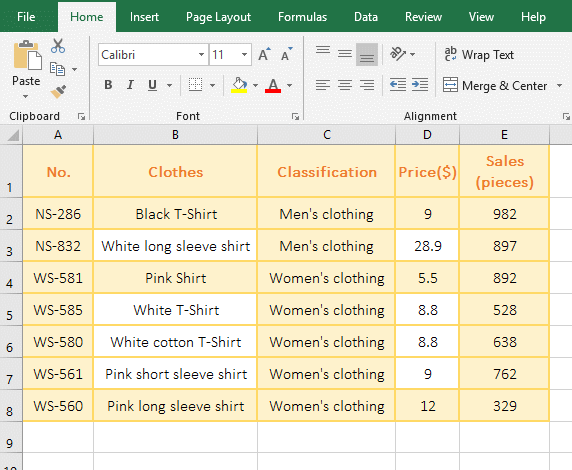Click the Sales (pieces) header cell

pos(504,172)
